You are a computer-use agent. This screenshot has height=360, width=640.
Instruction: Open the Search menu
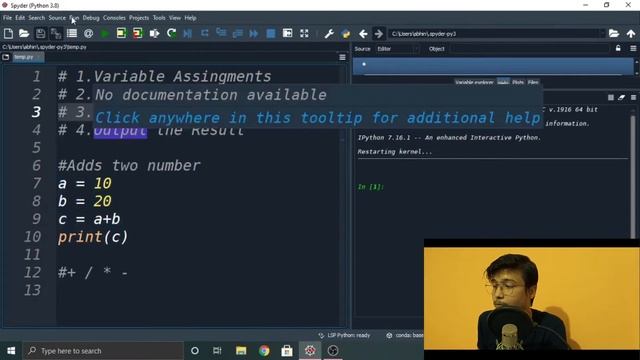(x=36, y=18)
